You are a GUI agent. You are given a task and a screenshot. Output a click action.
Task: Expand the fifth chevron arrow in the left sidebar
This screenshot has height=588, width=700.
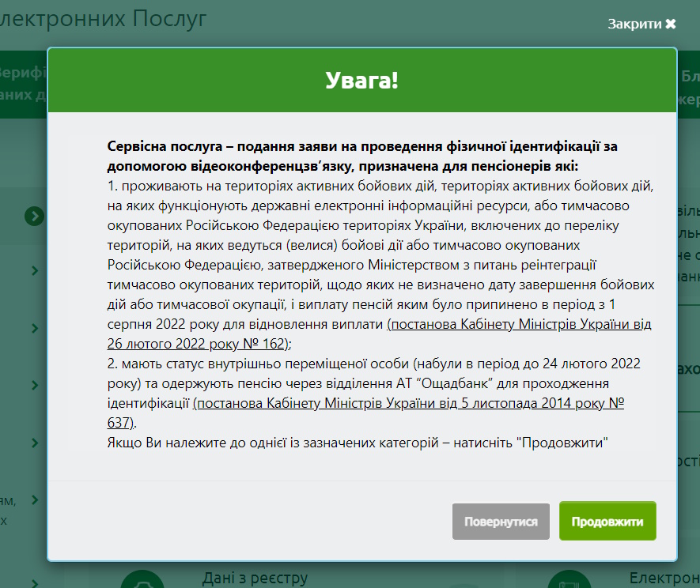[35, 443]
